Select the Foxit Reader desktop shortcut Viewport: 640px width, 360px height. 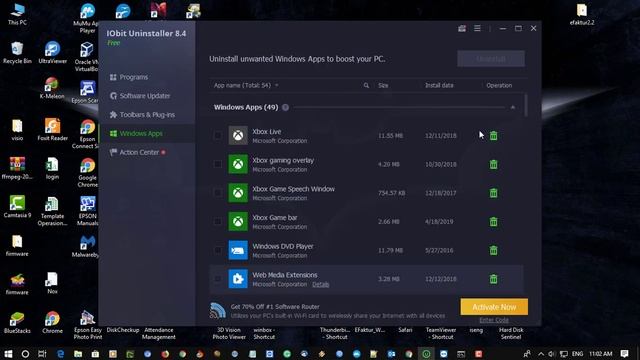[x=52, y=129]
